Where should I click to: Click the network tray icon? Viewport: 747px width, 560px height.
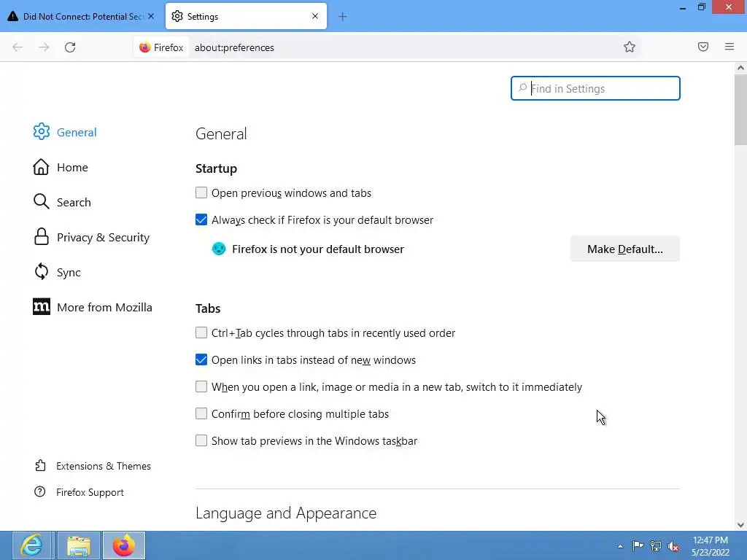656,545
